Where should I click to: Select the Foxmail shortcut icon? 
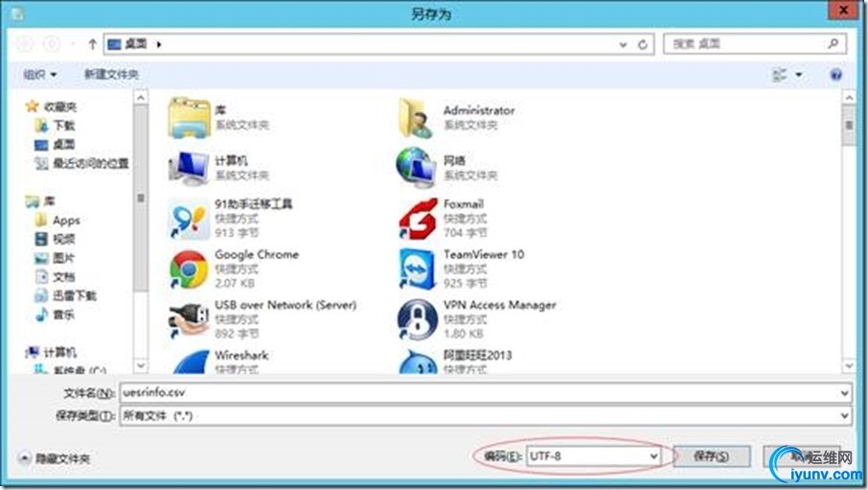click(x=418, y=219)
